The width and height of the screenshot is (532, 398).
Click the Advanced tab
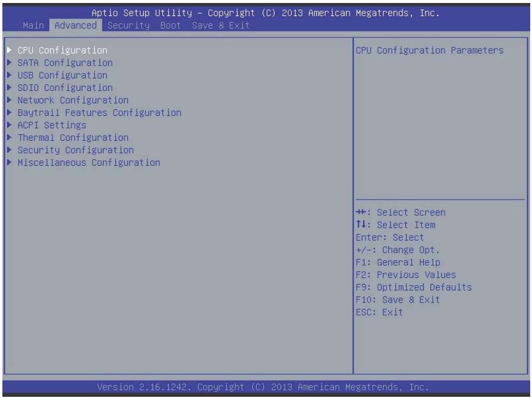tap(75, 26)
